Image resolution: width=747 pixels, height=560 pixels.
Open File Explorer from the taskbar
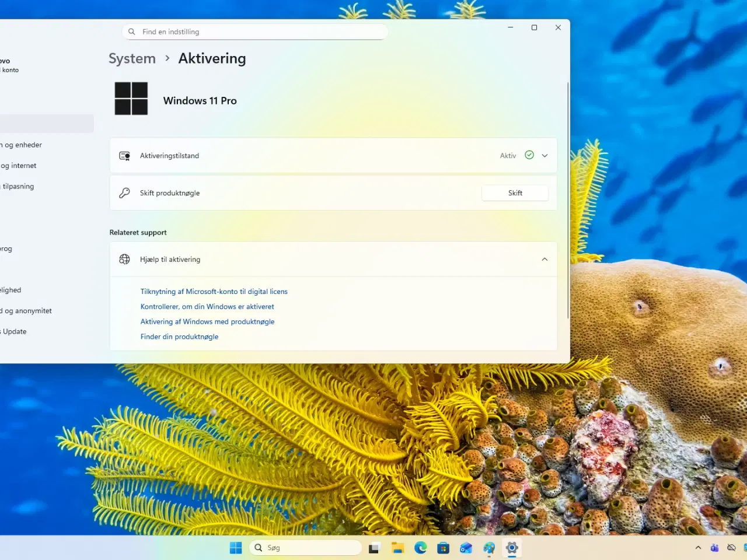(x=397, y=548)
